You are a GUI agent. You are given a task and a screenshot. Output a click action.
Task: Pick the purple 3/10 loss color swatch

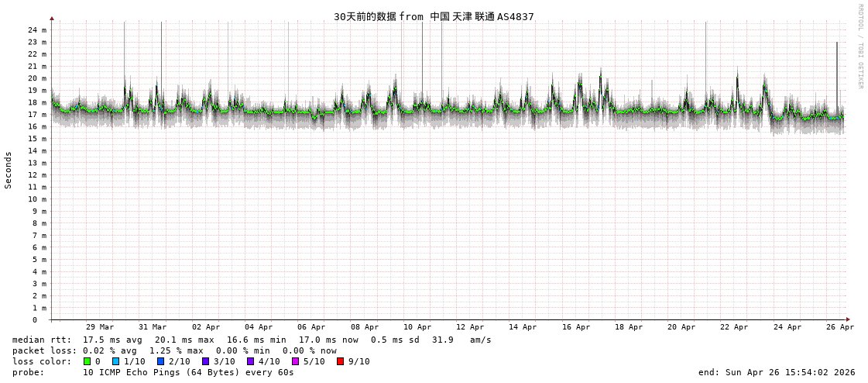(x=205, y=361)
